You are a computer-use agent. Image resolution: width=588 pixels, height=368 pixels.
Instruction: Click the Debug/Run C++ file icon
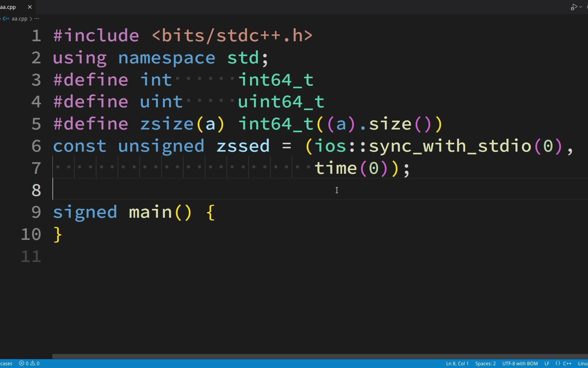point(574,7)
